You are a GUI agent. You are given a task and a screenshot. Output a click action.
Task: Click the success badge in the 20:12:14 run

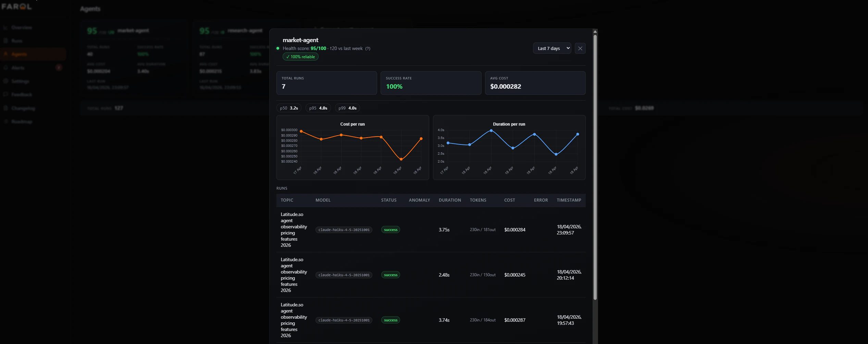click(x=390, y=275)
